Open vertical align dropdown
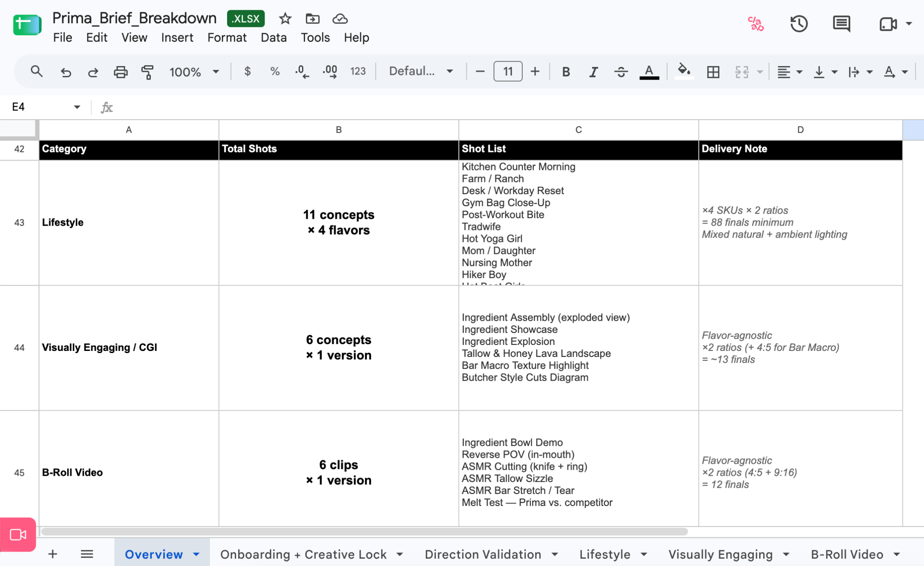This screenshot has height=566, width=924. click(x=825, y=72)
